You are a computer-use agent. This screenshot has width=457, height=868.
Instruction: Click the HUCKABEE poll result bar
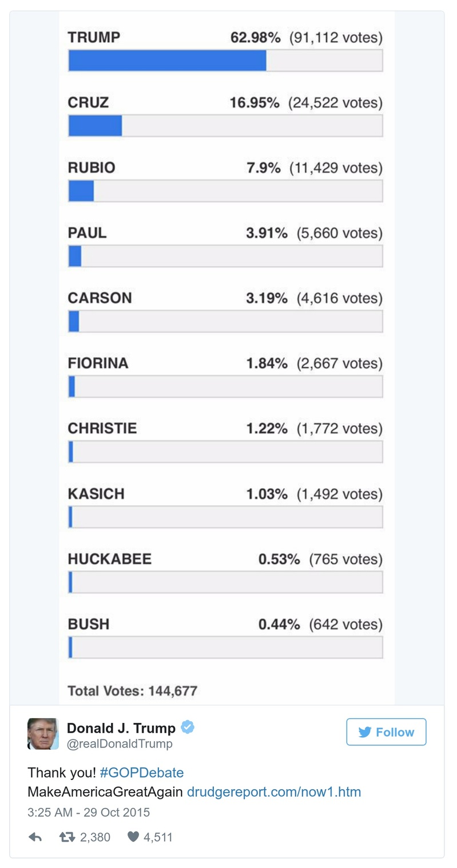tap(225, 582)
